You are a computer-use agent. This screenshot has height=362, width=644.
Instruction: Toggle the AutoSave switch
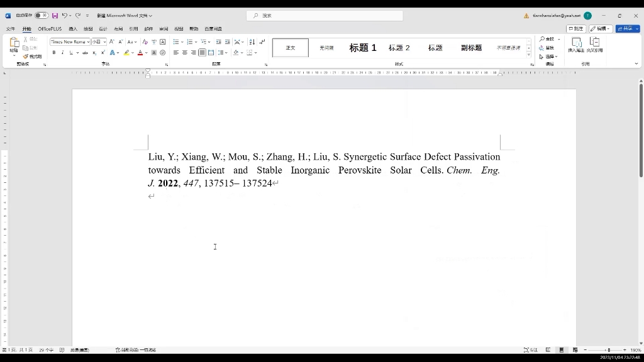point(41,16)
